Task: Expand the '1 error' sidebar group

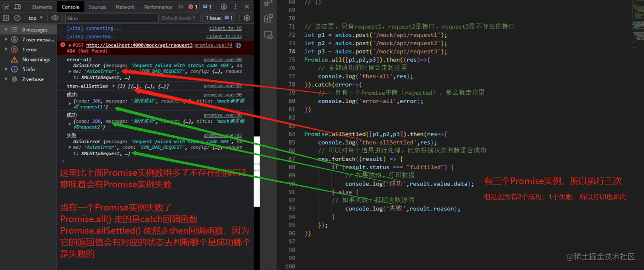Action: coord(6,49)
